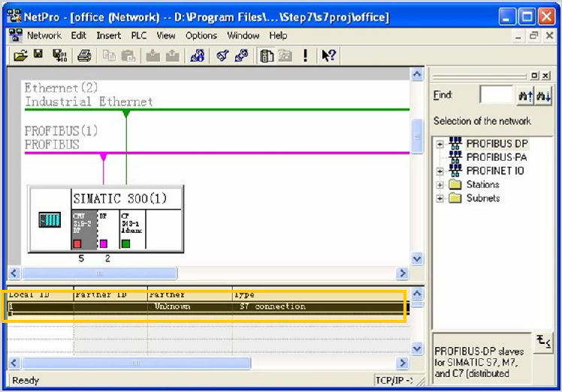Viewport: 562px width, 392px height.
Task: Select Stations folder in catalog
Action: tap(483, 185)
